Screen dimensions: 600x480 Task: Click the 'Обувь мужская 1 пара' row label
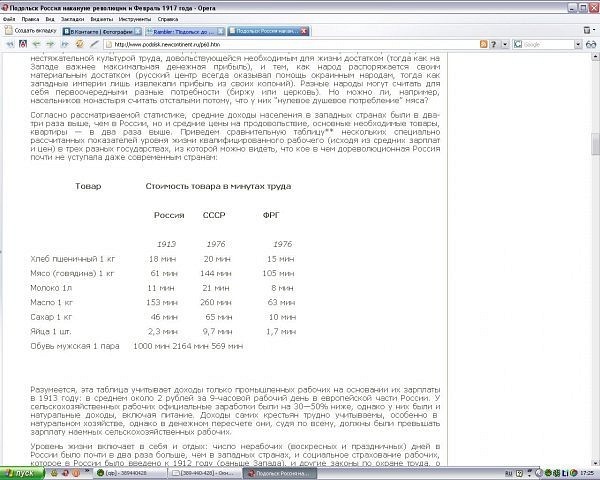pyautogui.click(x=75, y=346)
